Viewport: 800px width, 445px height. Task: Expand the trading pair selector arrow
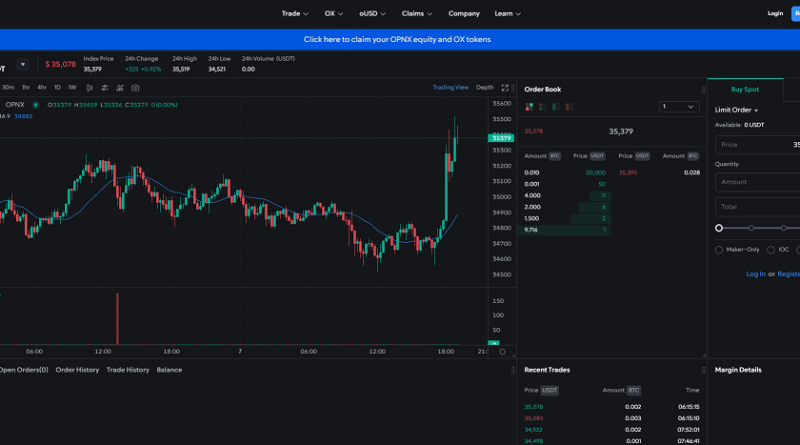(x=22, y=64)
